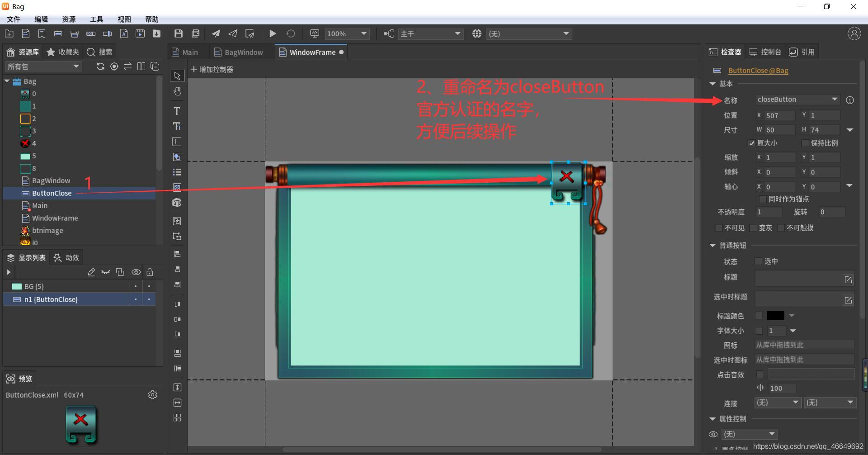Open the 帮助 menu
The image size is (868, 455).
click(x=152, y=19)
